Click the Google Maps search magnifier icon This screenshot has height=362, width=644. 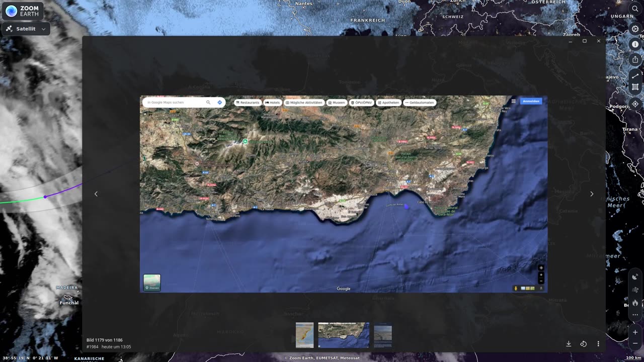click(x=208, y=103)
